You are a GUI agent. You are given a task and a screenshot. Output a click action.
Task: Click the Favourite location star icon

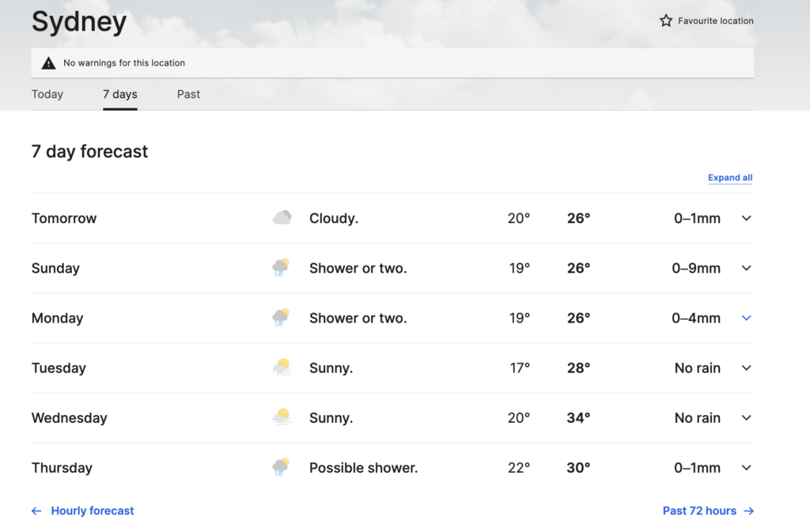tap(666, 21)
